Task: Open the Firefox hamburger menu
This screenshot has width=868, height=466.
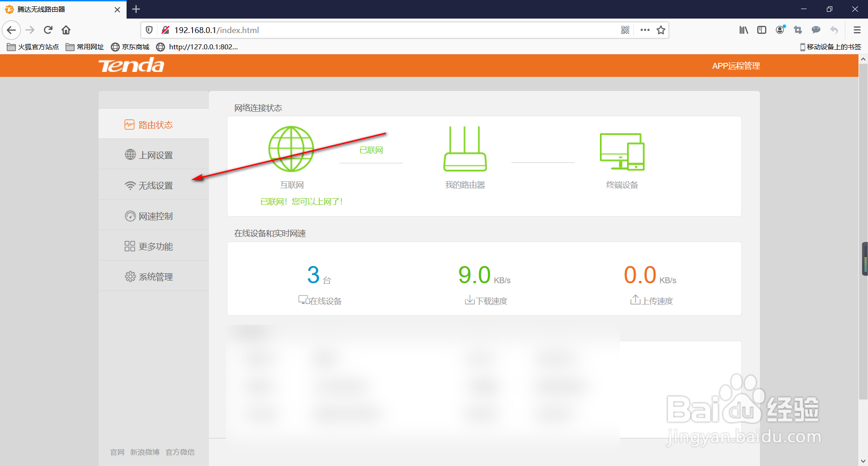Action: click(x=857, y=30)
